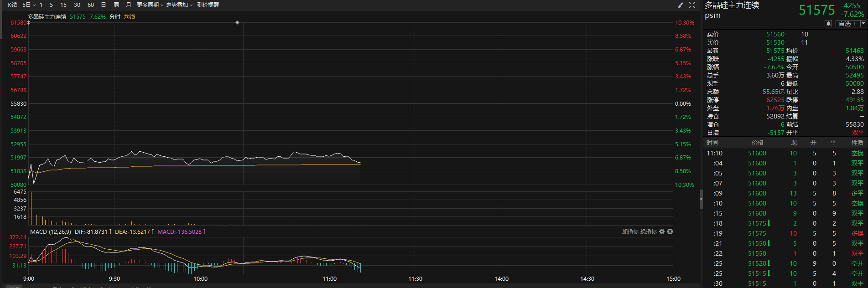Toggle the 分时 price line
Viewport: 868px width, 288px height.
115,17
